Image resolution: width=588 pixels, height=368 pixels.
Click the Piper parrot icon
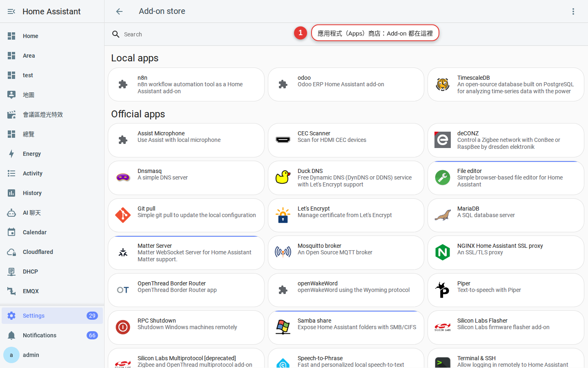[443, 290]
